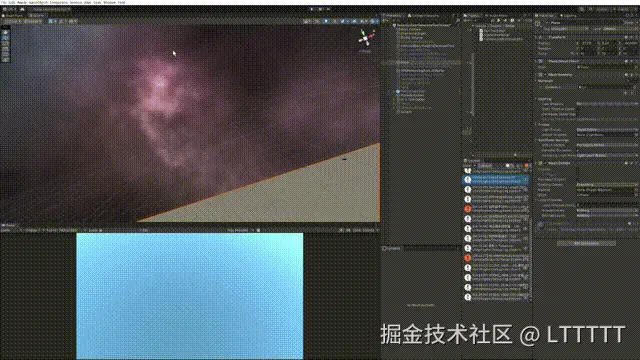This screenshot has width=640, height=360.
Task: Switch to the Lighting tab beside Inspector
Action: 569,16
